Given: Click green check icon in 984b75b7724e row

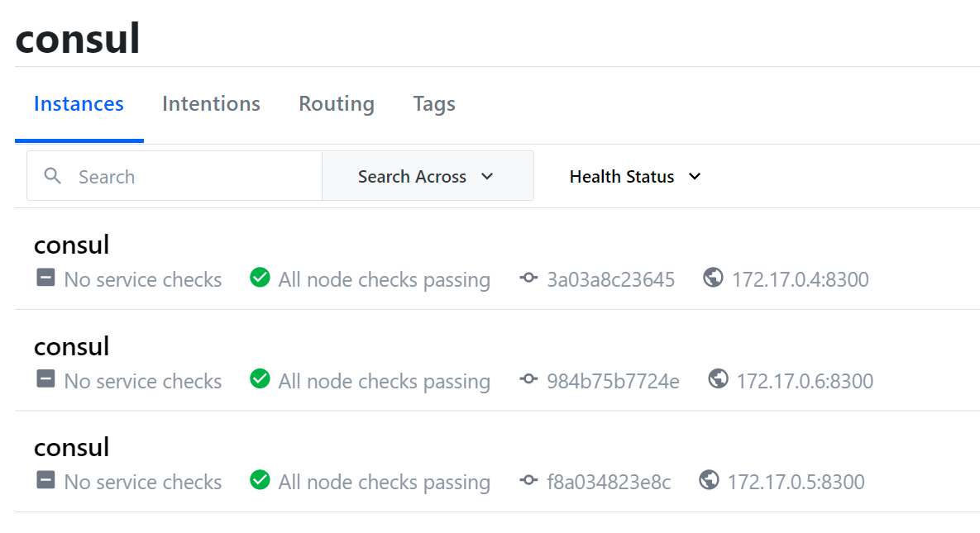Looking at the screenshot, I should pos(260,378).
